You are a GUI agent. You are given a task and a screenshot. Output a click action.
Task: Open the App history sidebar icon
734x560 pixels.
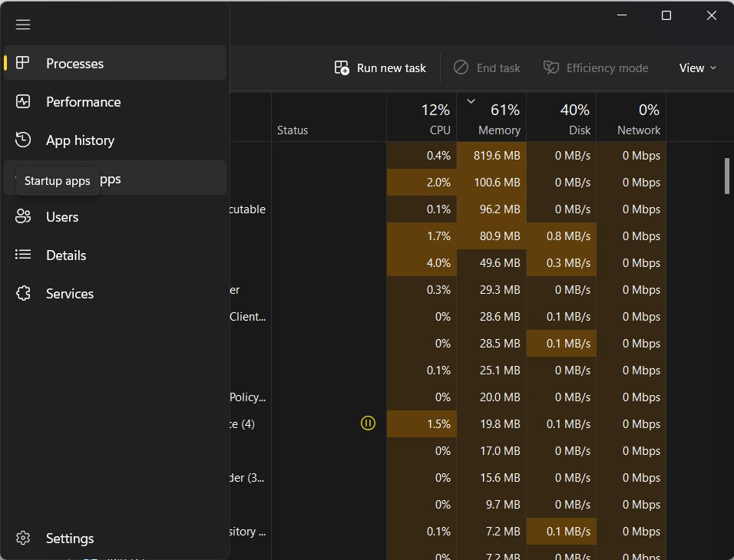[x=23, y=140]
